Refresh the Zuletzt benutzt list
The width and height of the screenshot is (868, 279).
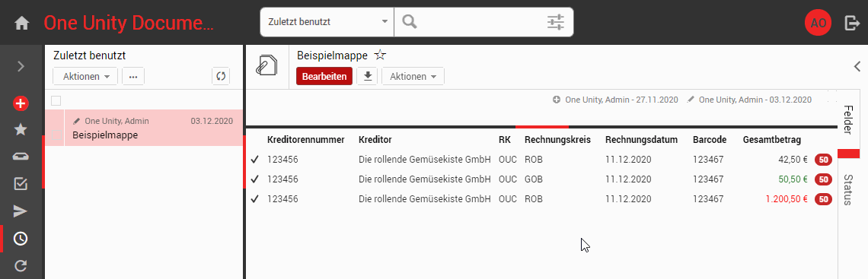[x=221, y=76]
